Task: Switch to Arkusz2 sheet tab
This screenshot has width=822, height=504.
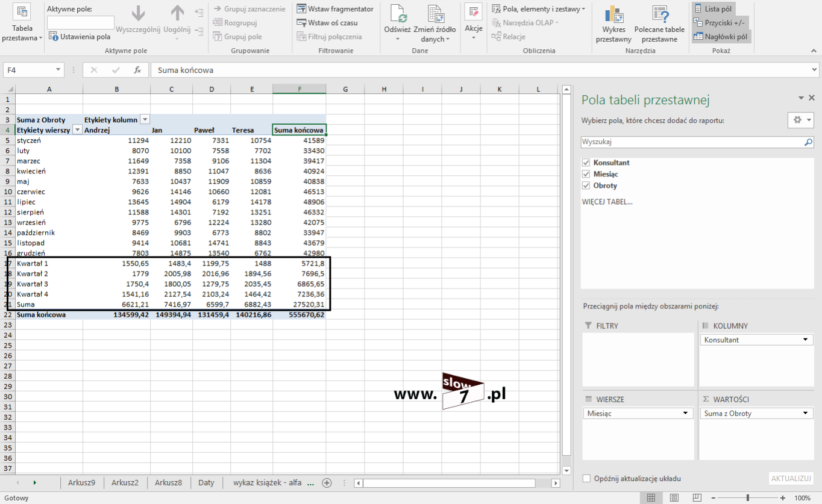Action: (x=125, y=482)
